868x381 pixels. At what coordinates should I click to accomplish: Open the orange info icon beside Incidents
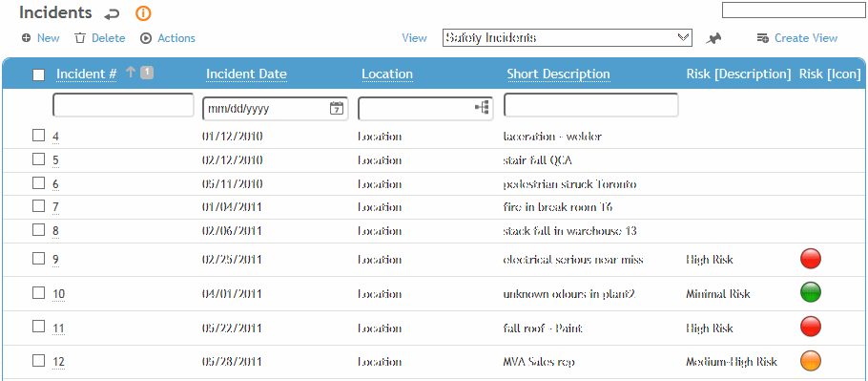coord(143,13)
